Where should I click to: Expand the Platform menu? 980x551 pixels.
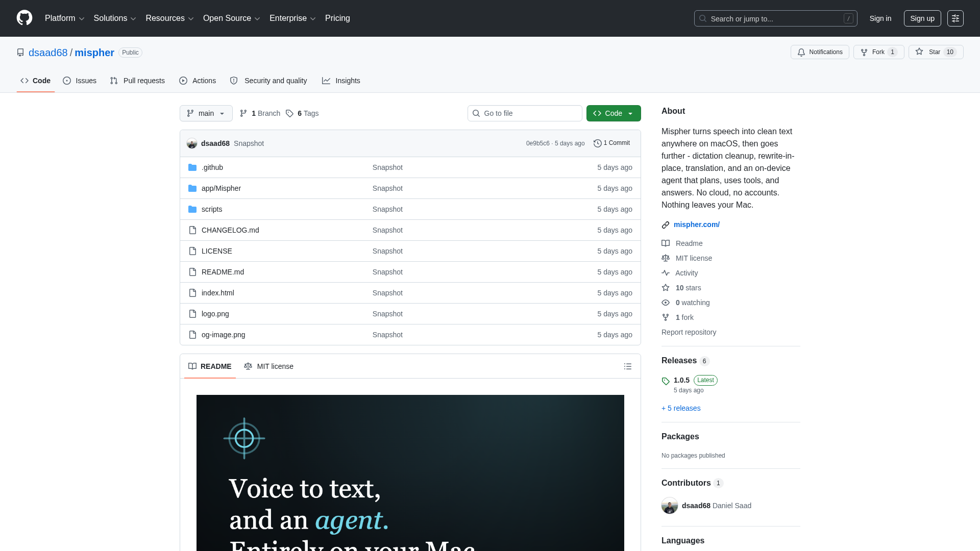point(64,18)
